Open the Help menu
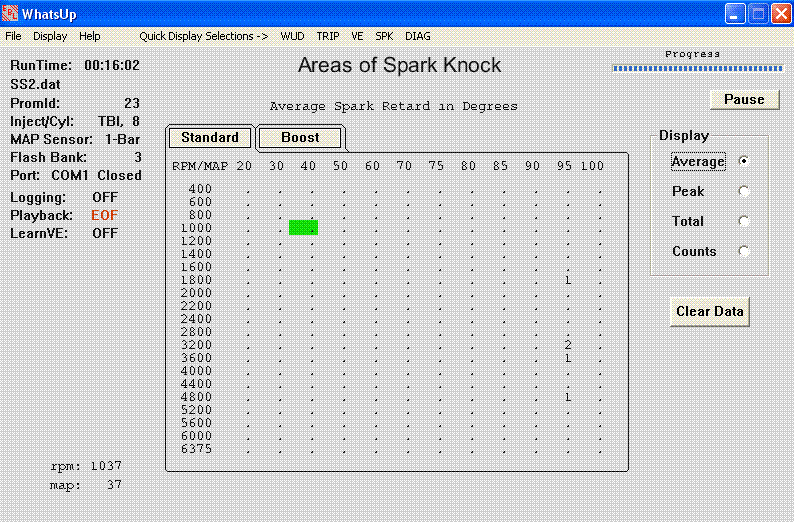The image size is (794, 522). point(90,36)
